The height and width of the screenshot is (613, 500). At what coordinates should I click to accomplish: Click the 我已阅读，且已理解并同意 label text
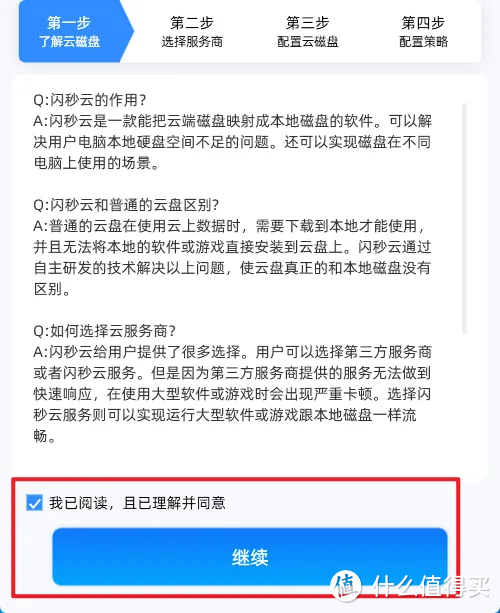pos(137,502)
